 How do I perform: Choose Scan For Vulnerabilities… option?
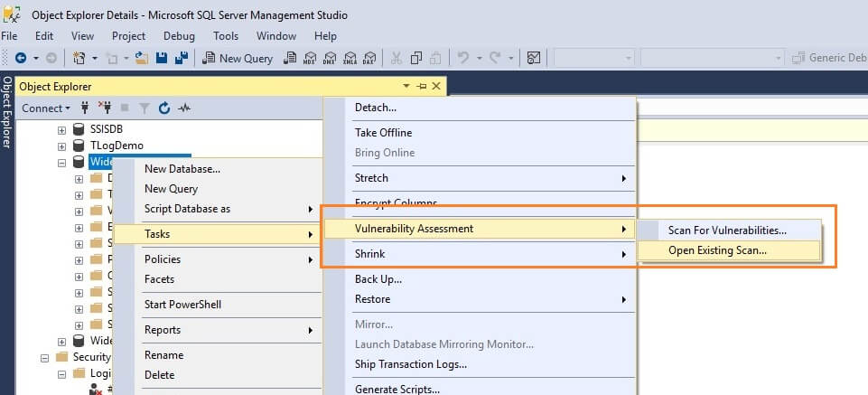(727, 230)
